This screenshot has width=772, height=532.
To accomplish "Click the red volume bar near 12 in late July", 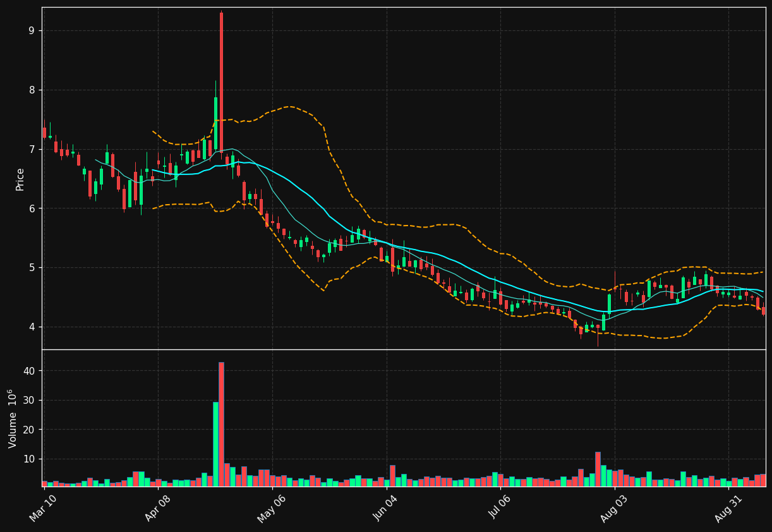I will coord(598,469).
